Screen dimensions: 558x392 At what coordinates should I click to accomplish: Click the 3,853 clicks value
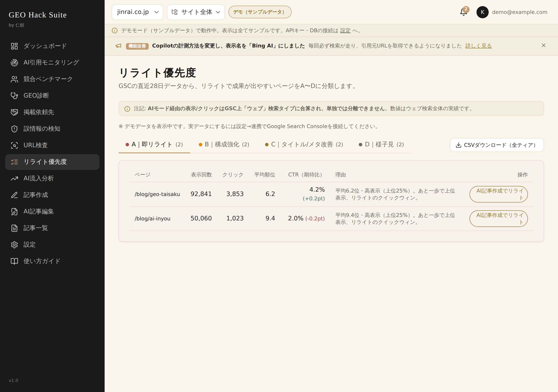[235, 194]
